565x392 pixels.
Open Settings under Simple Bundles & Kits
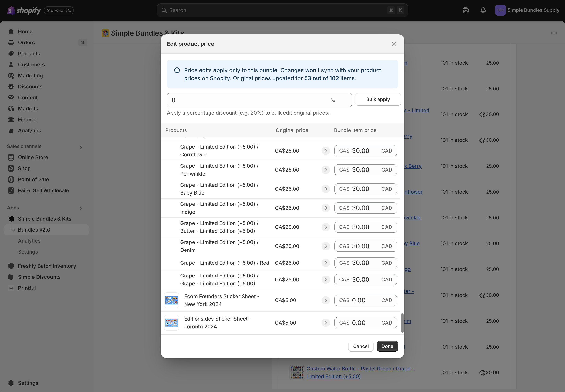click(x=28, y=252)
